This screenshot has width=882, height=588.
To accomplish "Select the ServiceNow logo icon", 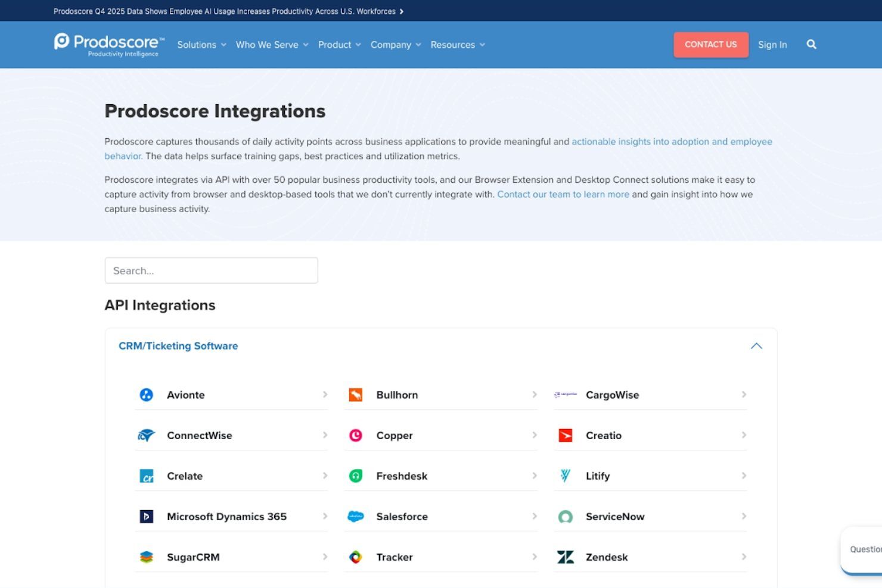I will click(565, 517).
